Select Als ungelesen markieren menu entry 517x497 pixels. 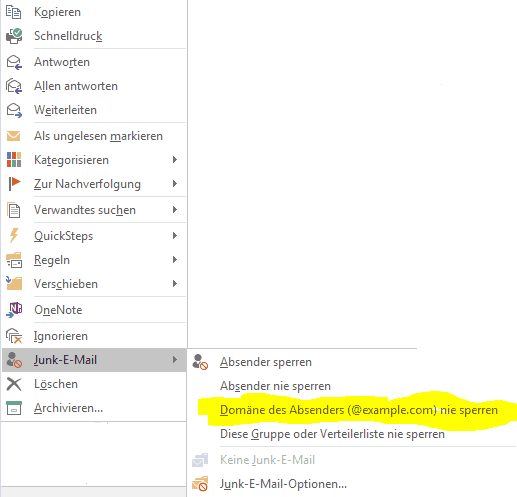(x=94, y=136)
